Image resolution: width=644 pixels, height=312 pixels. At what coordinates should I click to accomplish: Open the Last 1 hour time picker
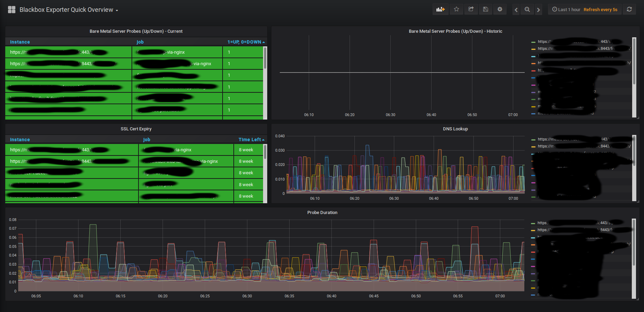(585, 10)
